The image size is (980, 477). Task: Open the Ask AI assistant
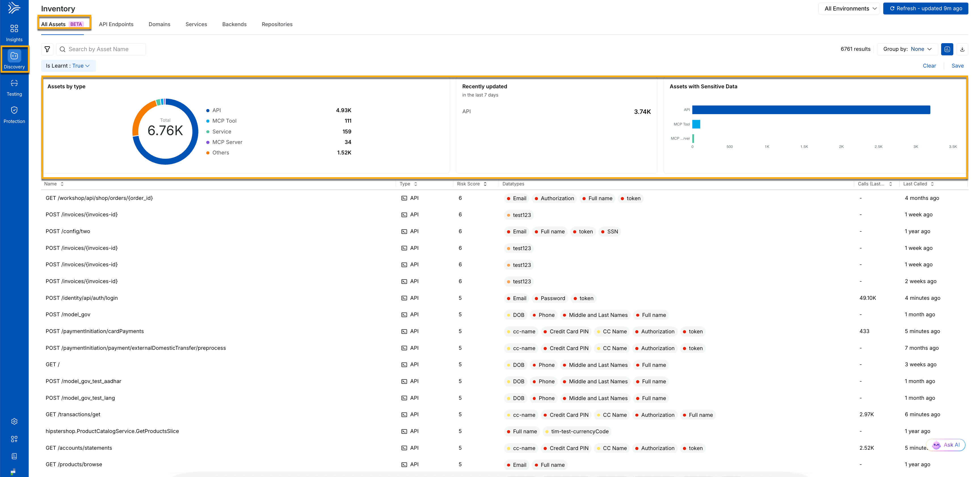pos(946,445)
